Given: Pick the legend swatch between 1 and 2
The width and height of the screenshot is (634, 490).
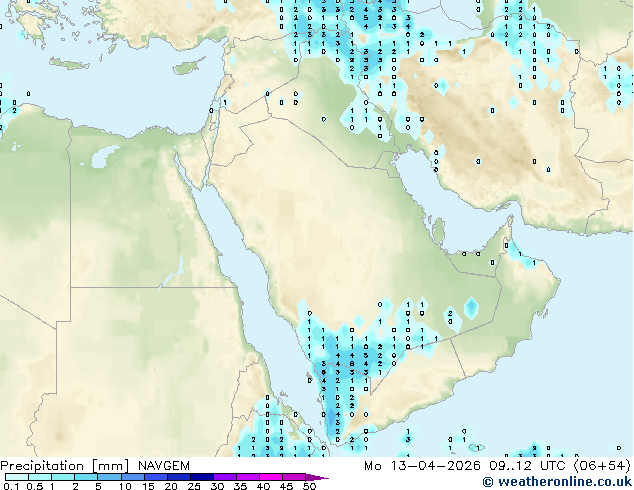Looking at the screenshot, I should tap(63, 477).
